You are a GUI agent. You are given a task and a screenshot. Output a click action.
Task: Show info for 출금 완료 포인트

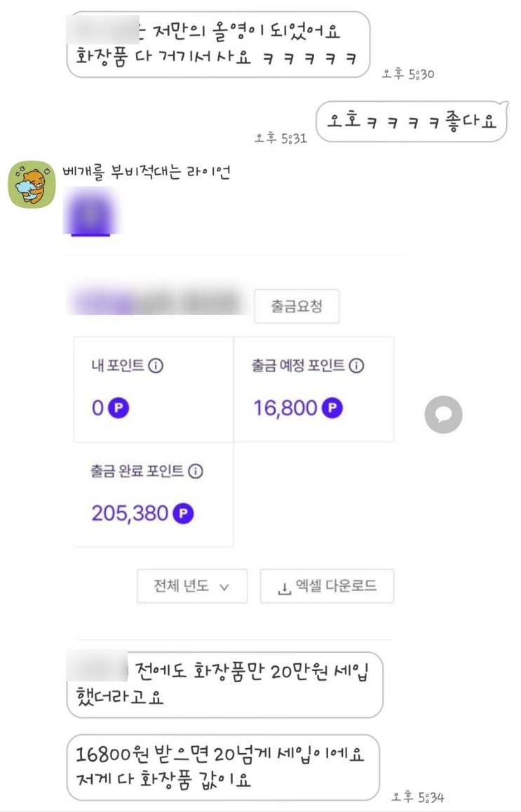tap(196, 472)
